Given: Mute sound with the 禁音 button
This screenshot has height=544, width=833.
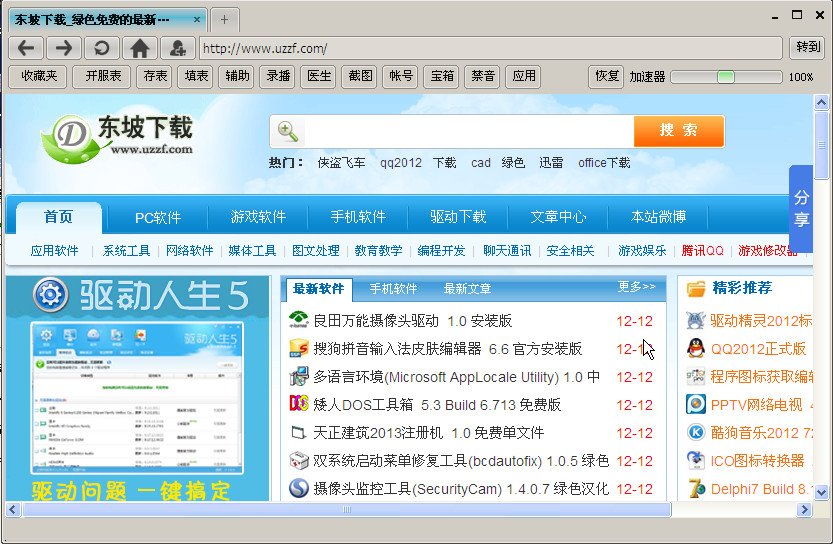Looking at the screenshot, I should 482,76.
